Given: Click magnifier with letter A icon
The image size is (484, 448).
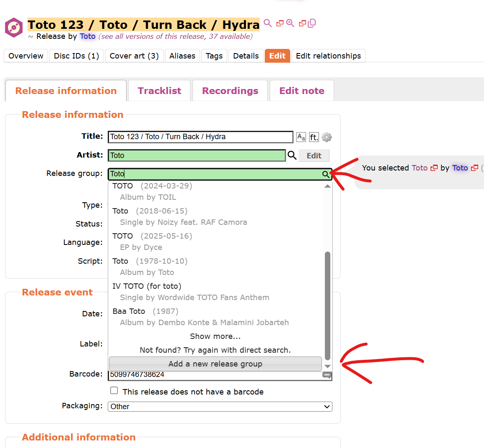Looking at the screenshot, I should pyautogui.click(x=290, y=23).
